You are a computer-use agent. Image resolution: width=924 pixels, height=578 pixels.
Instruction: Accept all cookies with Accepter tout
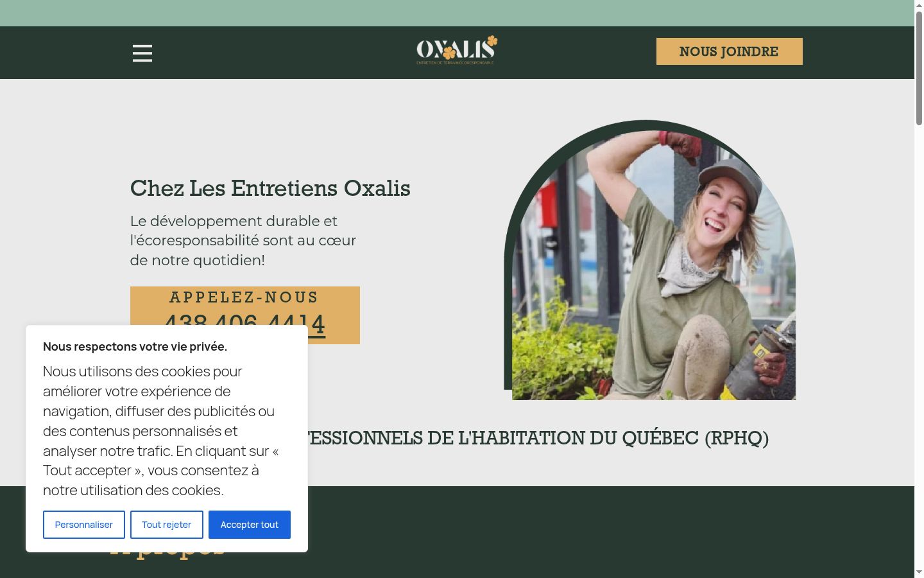click(250, 525)
